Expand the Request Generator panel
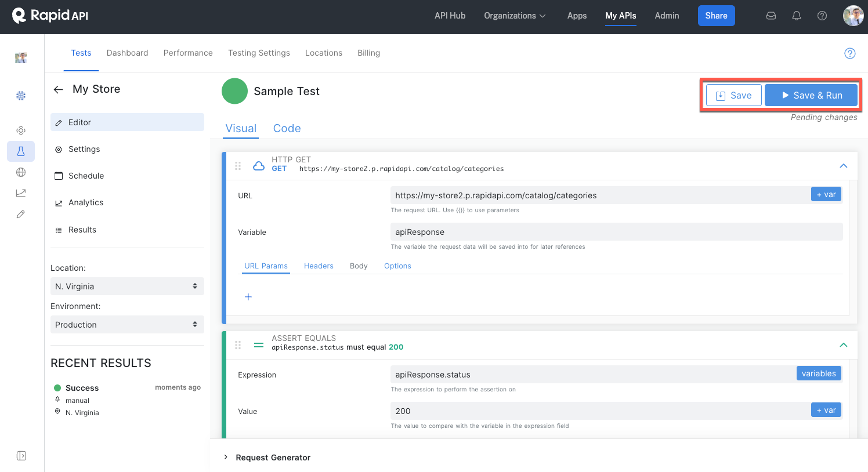The image size is (868, 472). 267,458
